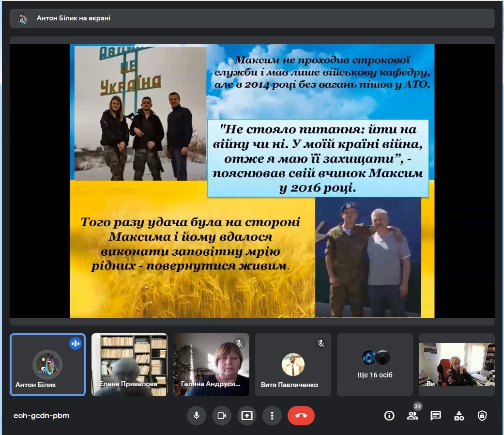This screenshot has height=435, width=504.
Task: Select Елена Привалова video tile
Action: [x=129, y=364]
